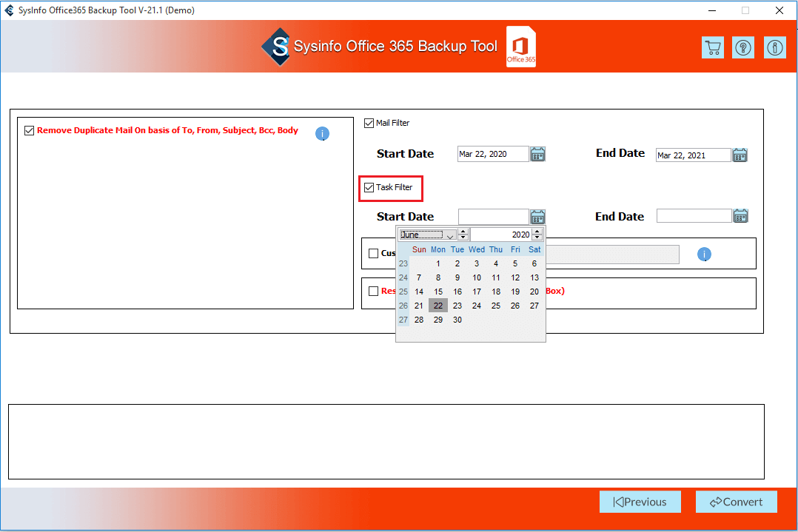The image size is (798, 532).
Task: Open calendar for Task Filter Start Date
Action: pyautogui.click(x=538, y=217)
